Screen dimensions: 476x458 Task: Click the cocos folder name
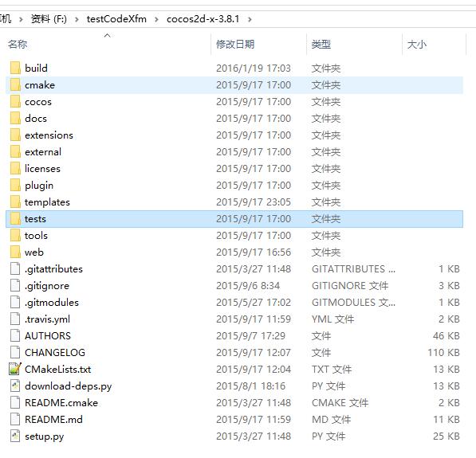[38, 102]
